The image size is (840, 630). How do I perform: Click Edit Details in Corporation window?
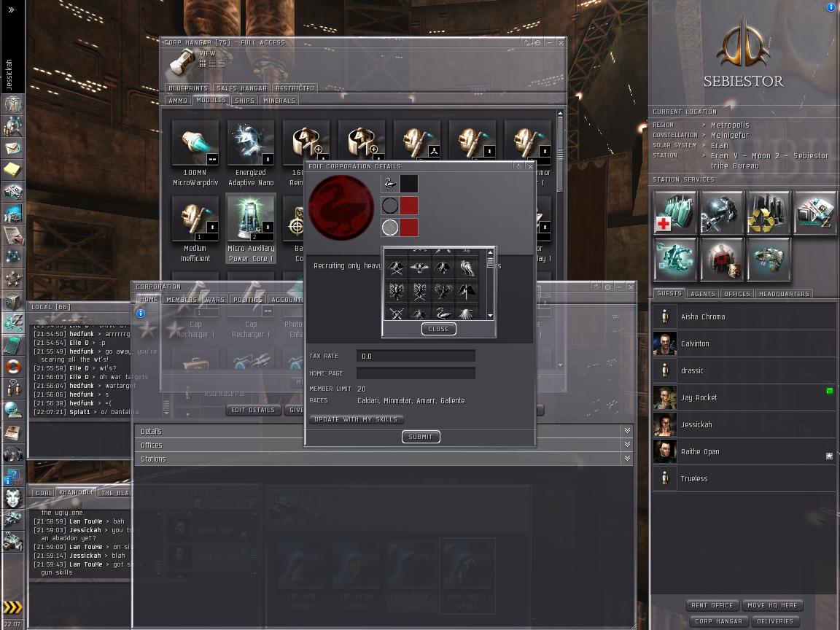(x=253, y=410)
